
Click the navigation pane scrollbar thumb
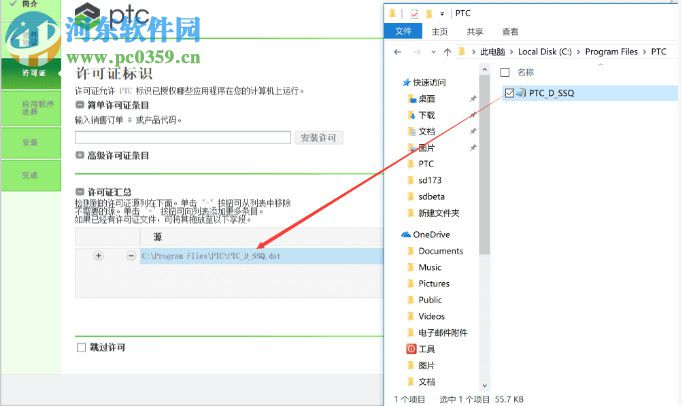(x=485, y=164)
